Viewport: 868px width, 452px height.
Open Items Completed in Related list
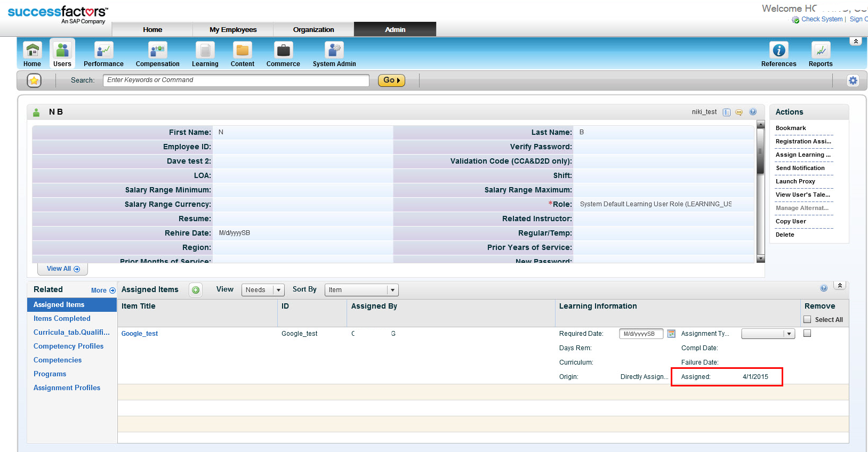point(62,319)
